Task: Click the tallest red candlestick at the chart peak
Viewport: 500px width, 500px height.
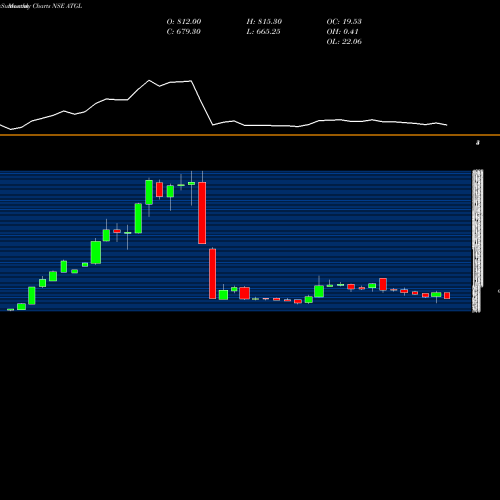Action: [x=202, y=213]
